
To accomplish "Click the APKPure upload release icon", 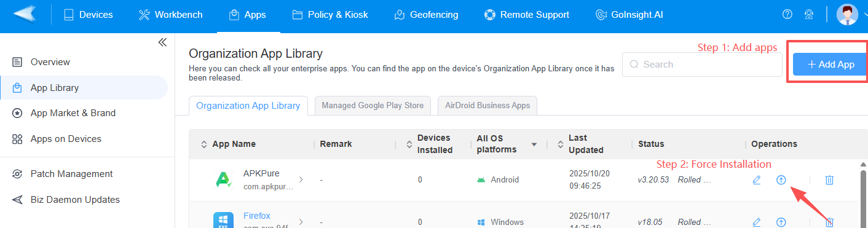I will coord(781,180).
